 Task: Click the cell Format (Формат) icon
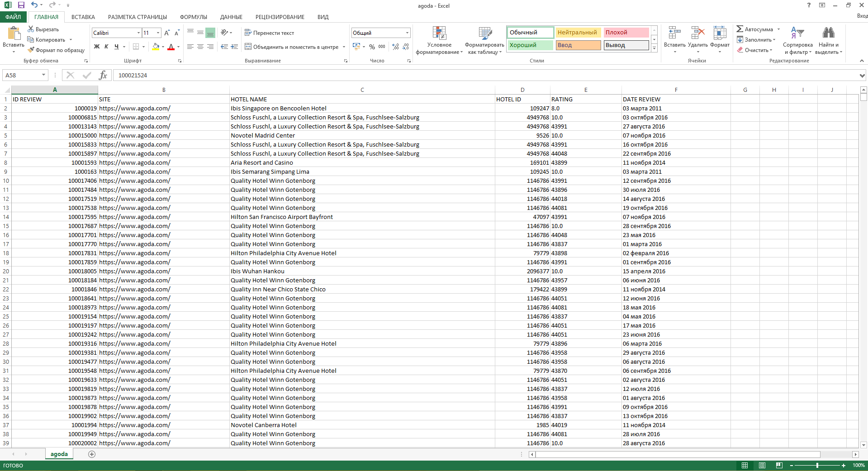click(720, 33)
